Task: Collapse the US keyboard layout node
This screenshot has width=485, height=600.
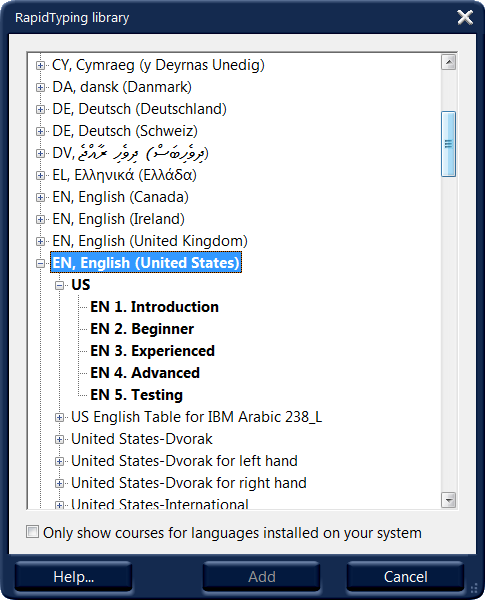Action: click(59, 285)
